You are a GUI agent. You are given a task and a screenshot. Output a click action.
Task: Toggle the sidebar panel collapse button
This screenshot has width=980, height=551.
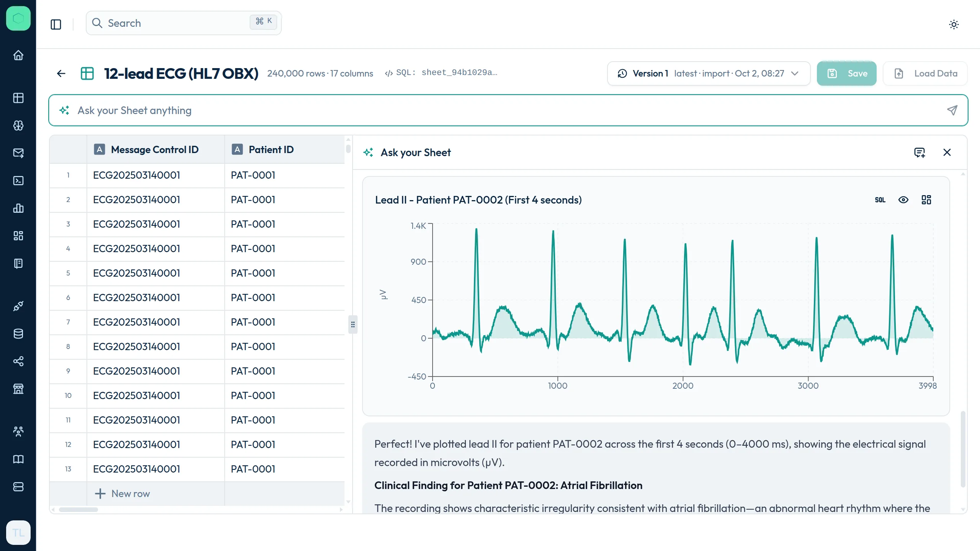coord(56,24)
